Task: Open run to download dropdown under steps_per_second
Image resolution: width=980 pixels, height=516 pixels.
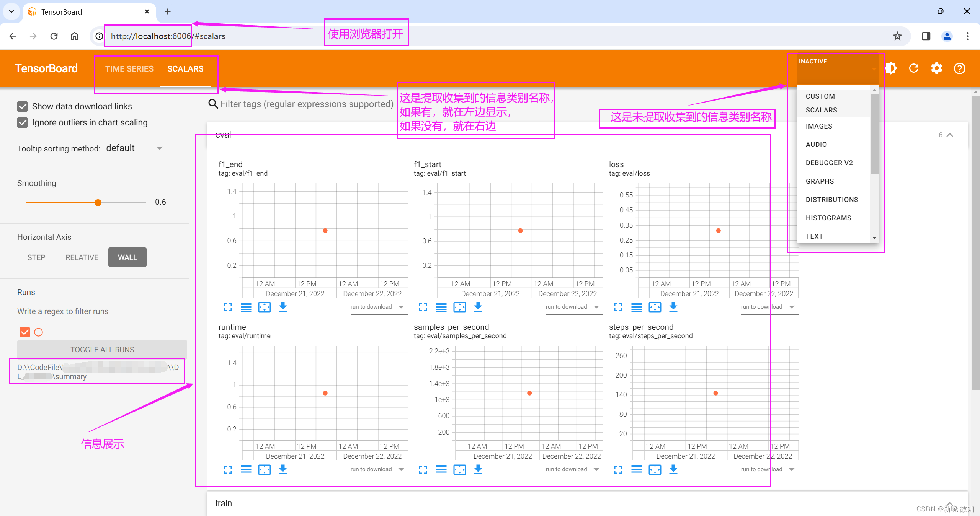Action: coord(769,470)
